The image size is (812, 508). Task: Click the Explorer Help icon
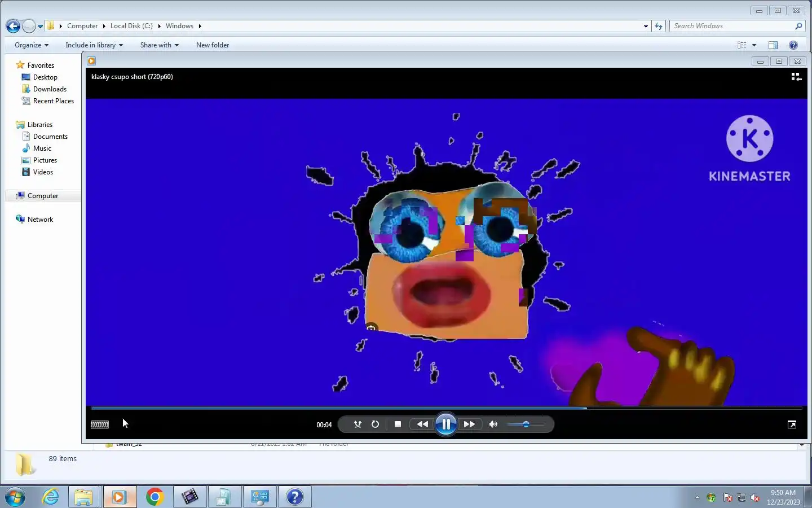[793, 45]
